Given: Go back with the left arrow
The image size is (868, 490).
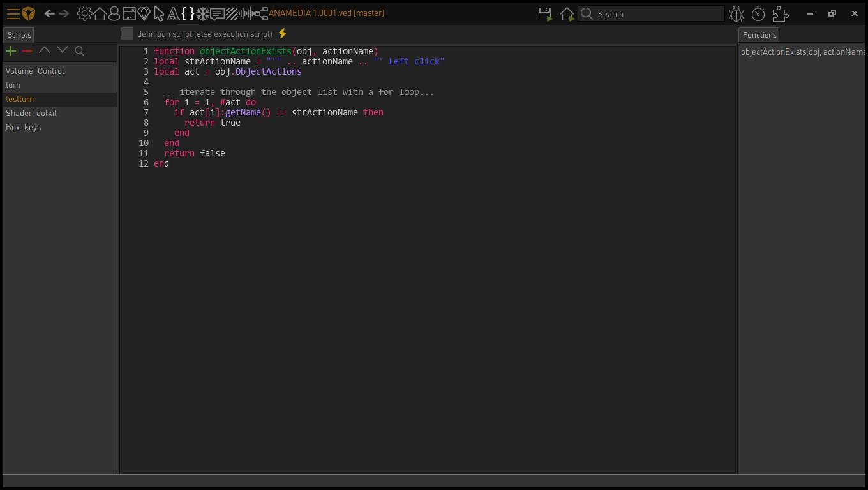Looking at the screenshot, I should (49, 13).
